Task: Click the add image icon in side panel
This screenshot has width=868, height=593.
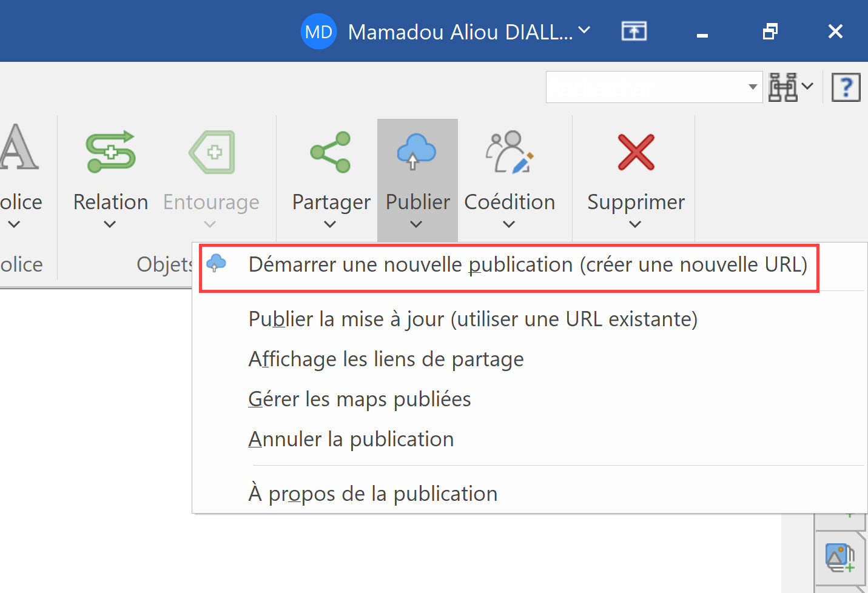Action: pos(840,557)
